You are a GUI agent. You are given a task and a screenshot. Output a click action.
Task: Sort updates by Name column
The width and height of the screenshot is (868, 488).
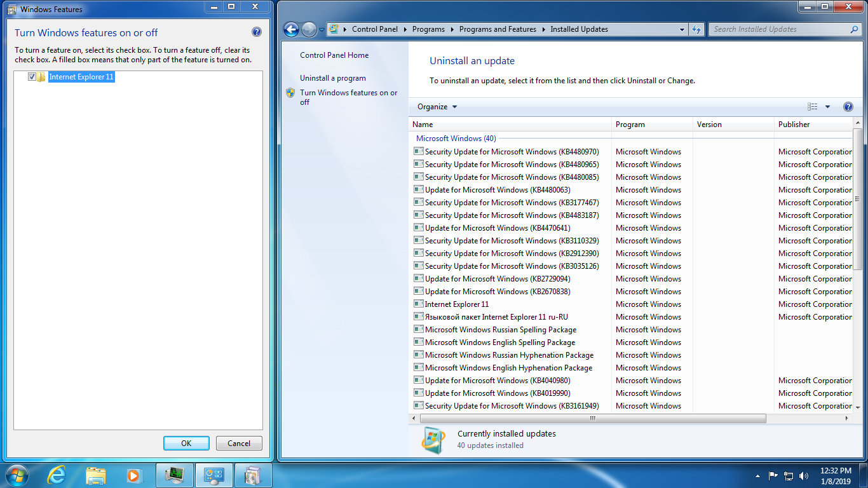[510, 125]
